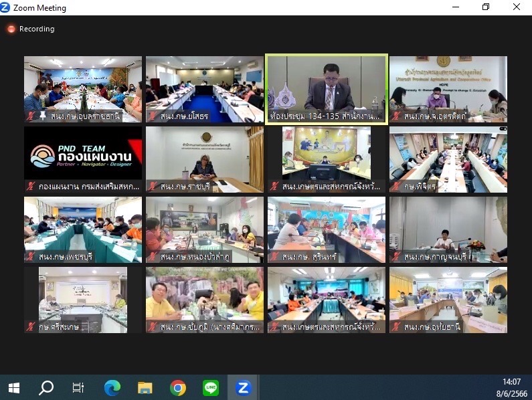Viewport: 532px width, 400px height.
Task: Click the muted mic icon on สนง.กษ.อุทัยธานี tile
Action: pos(395,327)
